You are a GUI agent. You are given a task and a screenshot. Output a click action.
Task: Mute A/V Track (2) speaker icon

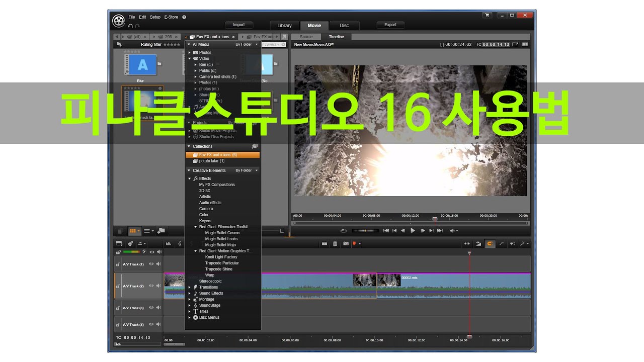tap(158, 286)
